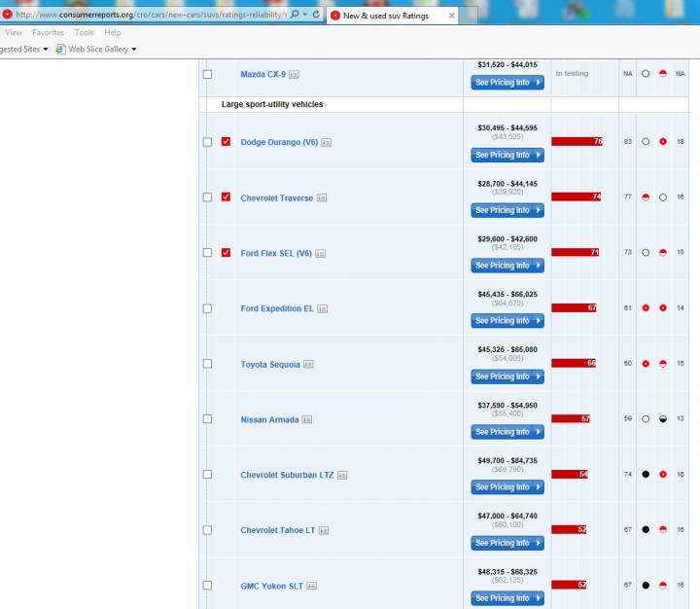Tick the compare checkbox for Ford Expedition EL
The width and height of the screenshot is (700, 609).
207,308
